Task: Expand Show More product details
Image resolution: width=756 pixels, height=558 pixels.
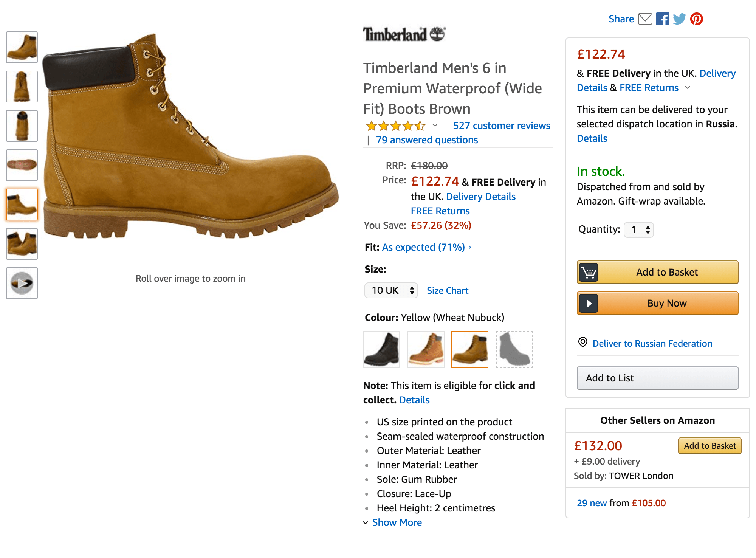Action: coord(397,522)
